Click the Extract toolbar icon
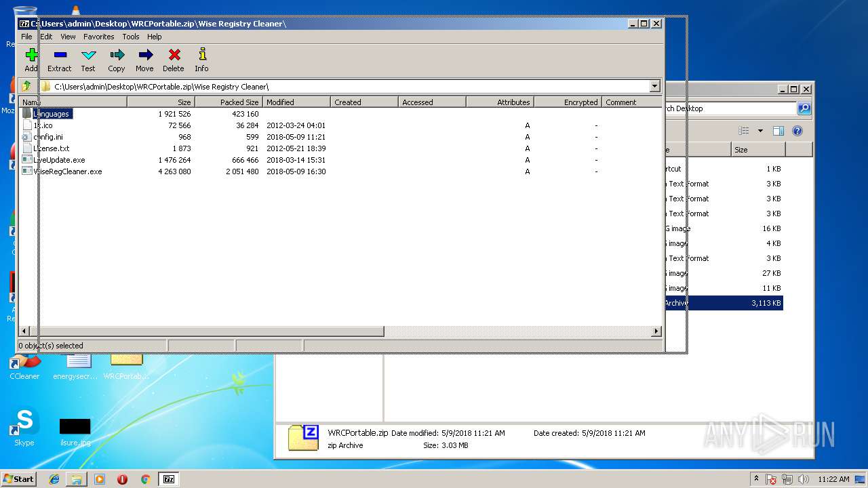Viewport: 868px width, 488px height. pos(60,55)
